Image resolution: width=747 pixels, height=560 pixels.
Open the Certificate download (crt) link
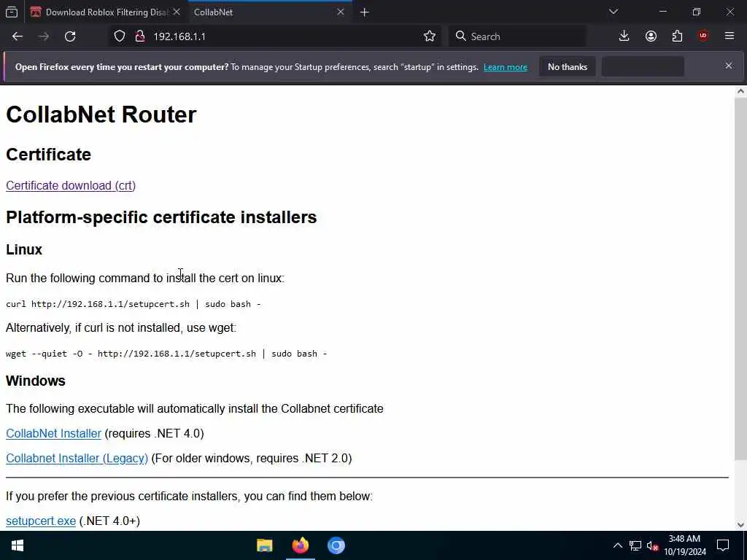71,186
